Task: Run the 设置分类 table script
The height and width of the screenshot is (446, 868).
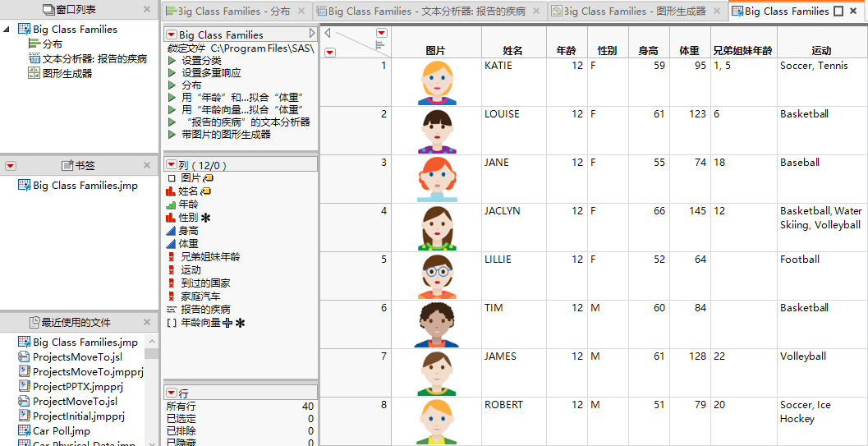Action: coord(172,61)
